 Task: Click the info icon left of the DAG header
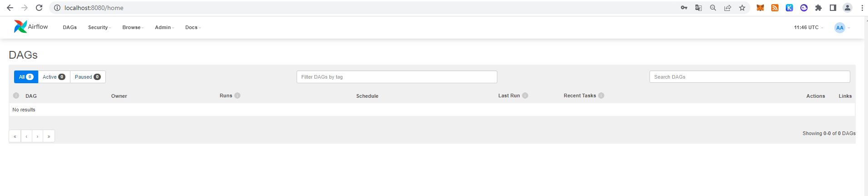coord(16,95)
